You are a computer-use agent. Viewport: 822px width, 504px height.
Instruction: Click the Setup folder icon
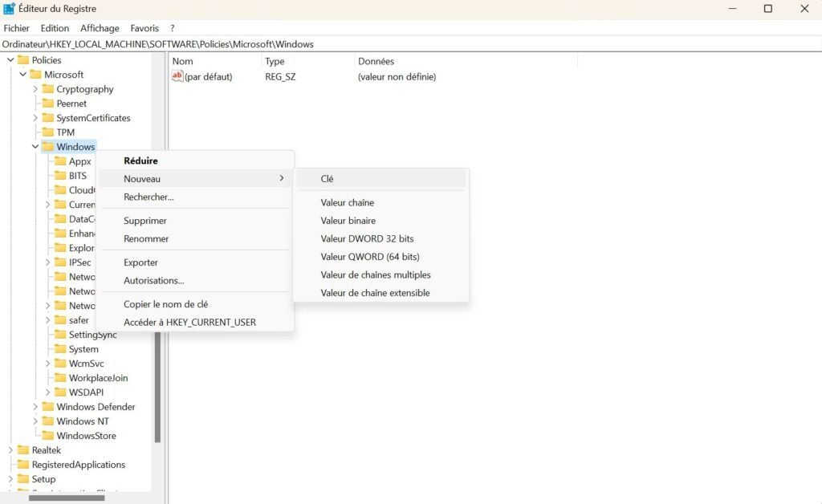coord(23,478)
